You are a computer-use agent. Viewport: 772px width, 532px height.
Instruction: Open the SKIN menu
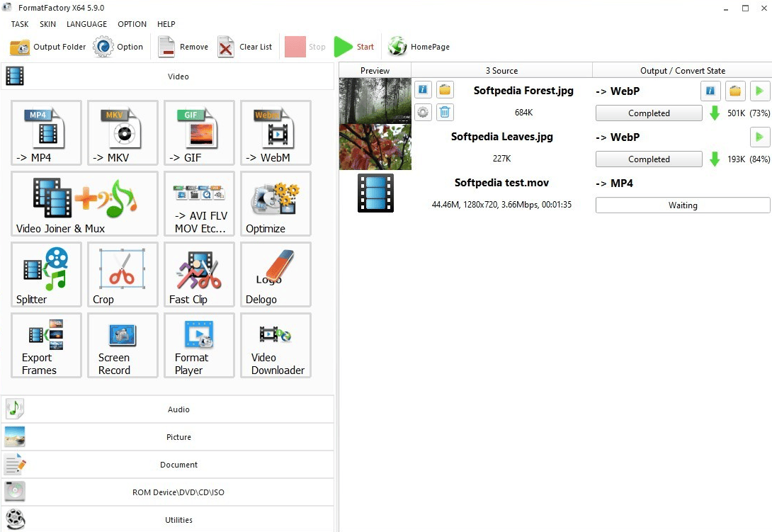[x=47, y=24]
